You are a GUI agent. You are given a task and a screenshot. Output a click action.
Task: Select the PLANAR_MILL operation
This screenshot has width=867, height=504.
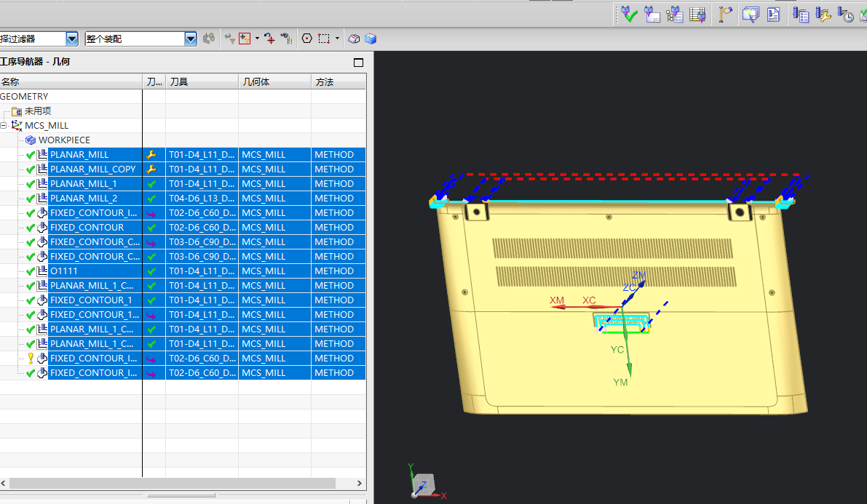tap(79, 155)
